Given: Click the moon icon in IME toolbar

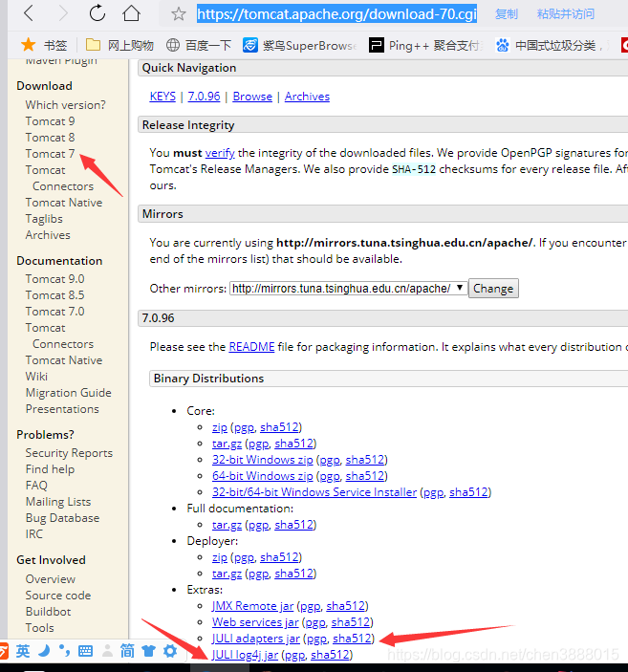Looking at the screenshot, I should (44, 651).
